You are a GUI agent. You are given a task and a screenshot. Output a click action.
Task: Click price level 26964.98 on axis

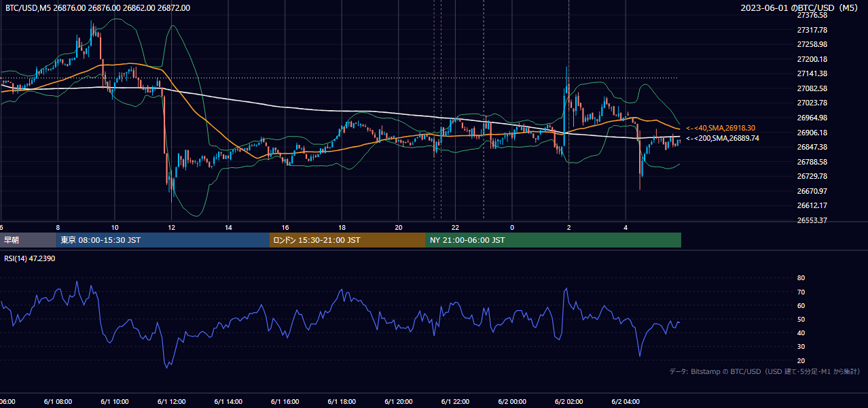(812, 118)
